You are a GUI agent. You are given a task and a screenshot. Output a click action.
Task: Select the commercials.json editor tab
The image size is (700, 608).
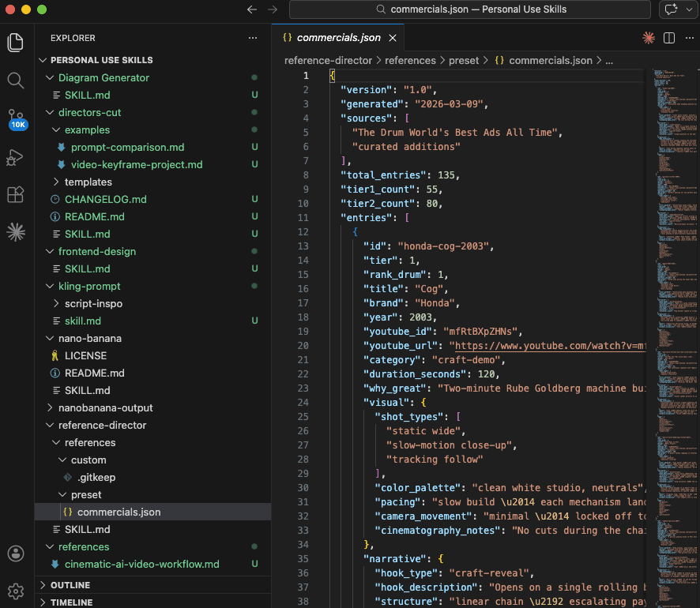click(338, 38)
